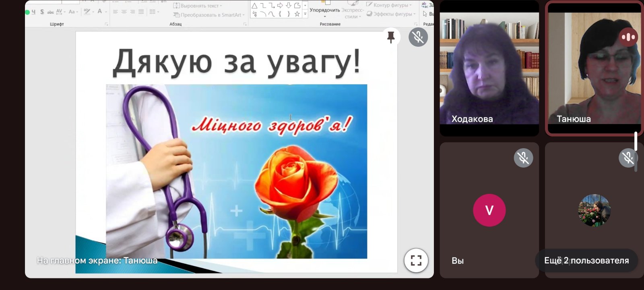
Task: Click muted microphone icon on presentation
Action: (x=418, y=37)
